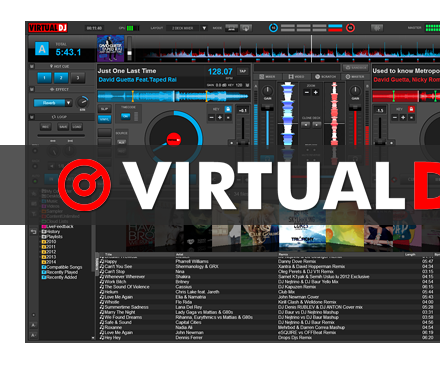This screenshot has height=367, width=440.
Task: Select the Compatible Songs filter folder
Action: point(62,267)
